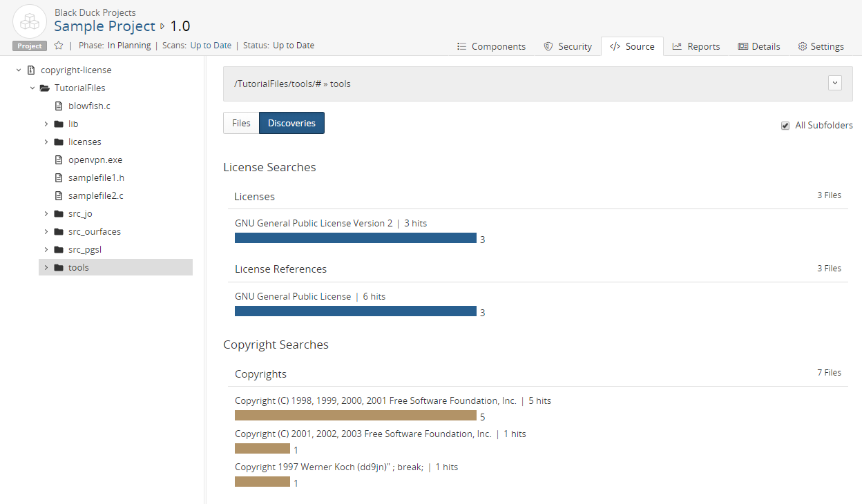The height and width of the screenshot is (504, 862).
Task: Click the Sample Project title link
Action: (104, 26)
